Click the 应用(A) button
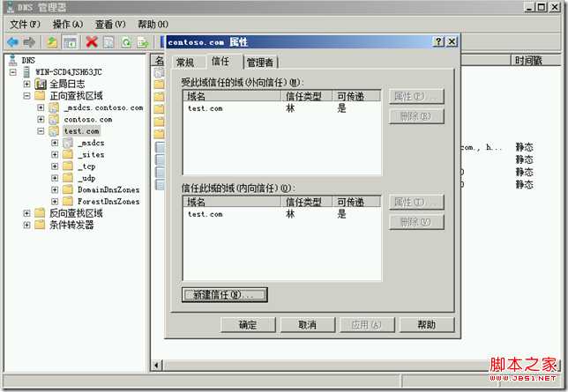568x392 pixels. (367, 325)
